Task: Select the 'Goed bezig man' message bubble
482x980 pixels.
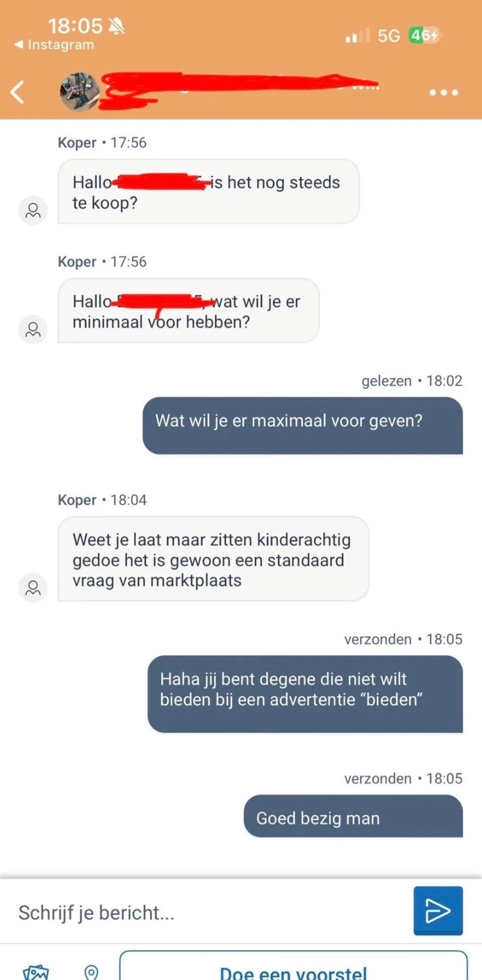Action: click(353, 816)
